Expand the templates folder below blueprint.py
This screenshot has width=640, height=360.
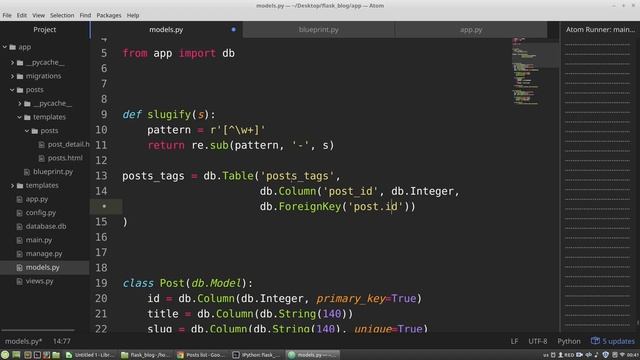[x=12, y=186]
